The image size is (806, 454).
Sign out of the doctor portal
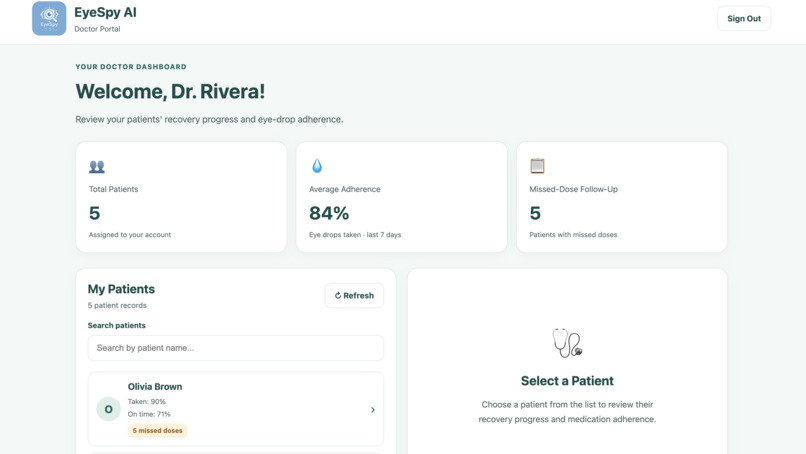pyautogui.click(x=744, y=19)
